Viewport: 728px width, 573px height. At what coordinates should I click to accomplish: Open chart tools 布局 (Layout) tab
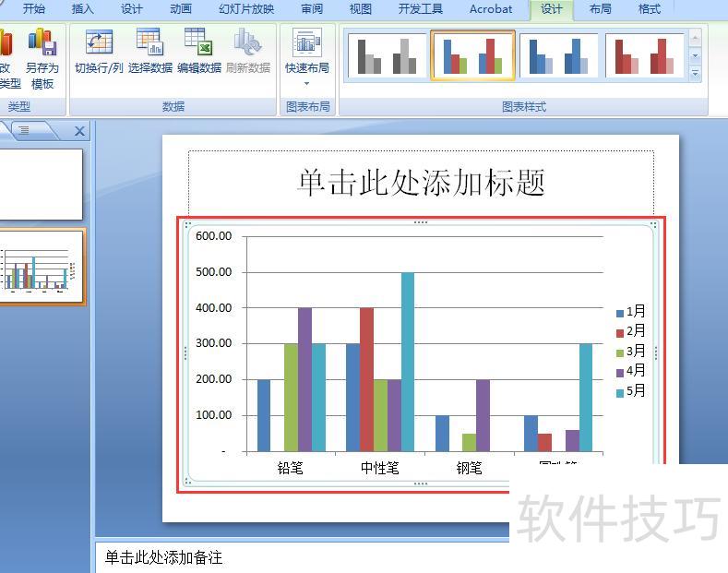(x=601, y=9)
